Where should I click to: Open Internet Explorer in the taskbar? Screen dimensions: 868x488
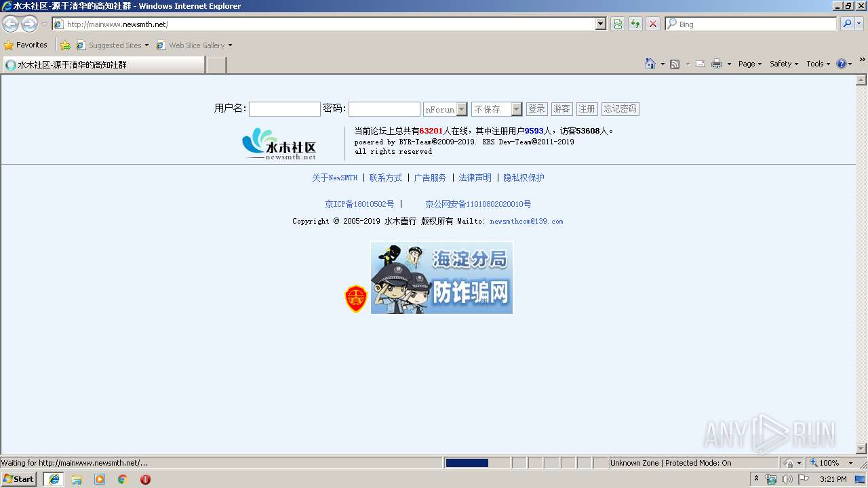(54, 479)
